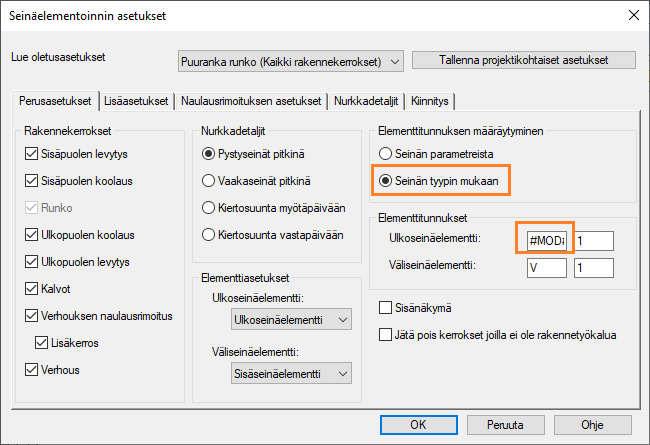This screenshot has height=445, width=650.
Task: Click Tallenna projektikohtaiset asetukset button
Action: pos(523,60)
